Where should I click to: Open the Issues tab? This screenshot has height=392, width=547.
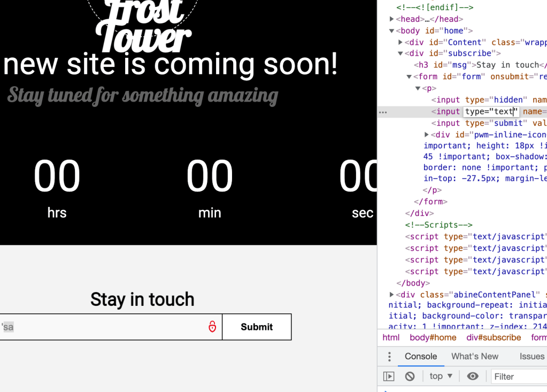point(531,357)
